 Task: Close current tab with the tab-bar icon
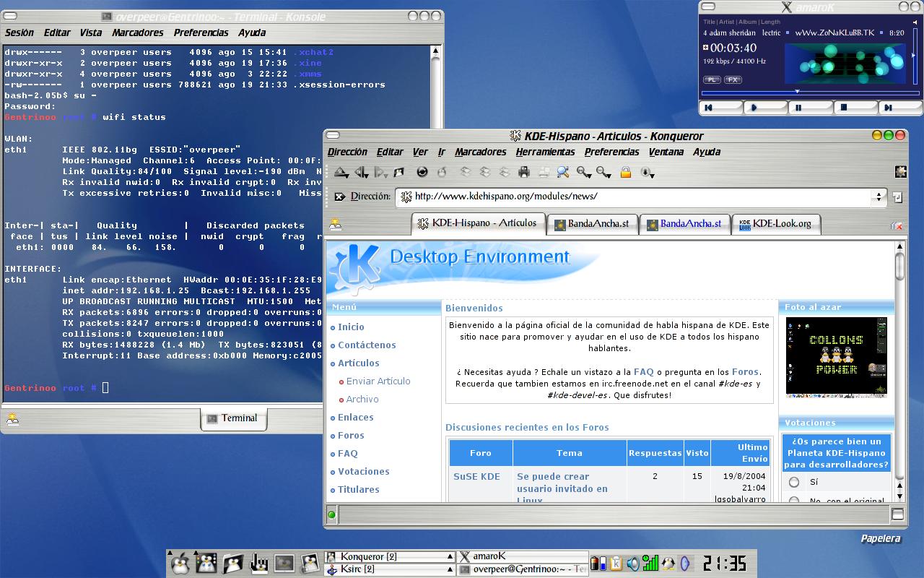[896, 225]
